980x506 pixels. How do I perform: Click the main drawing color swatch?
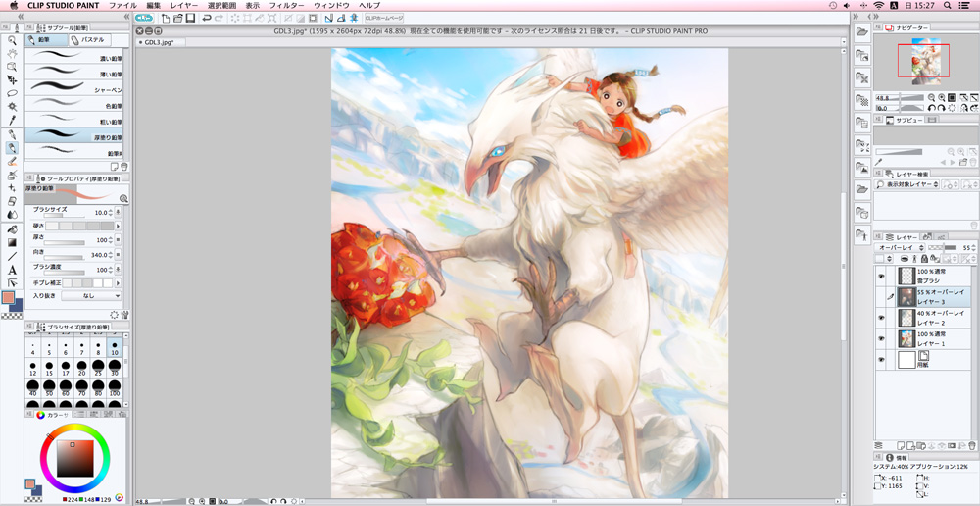coord(10,298)
